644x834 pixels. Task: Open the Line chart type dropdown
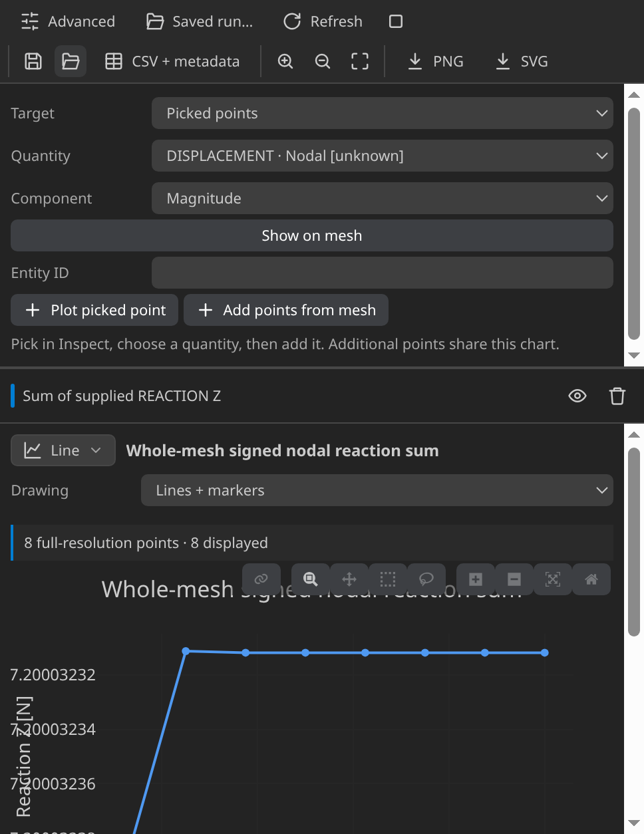(63, 450)
